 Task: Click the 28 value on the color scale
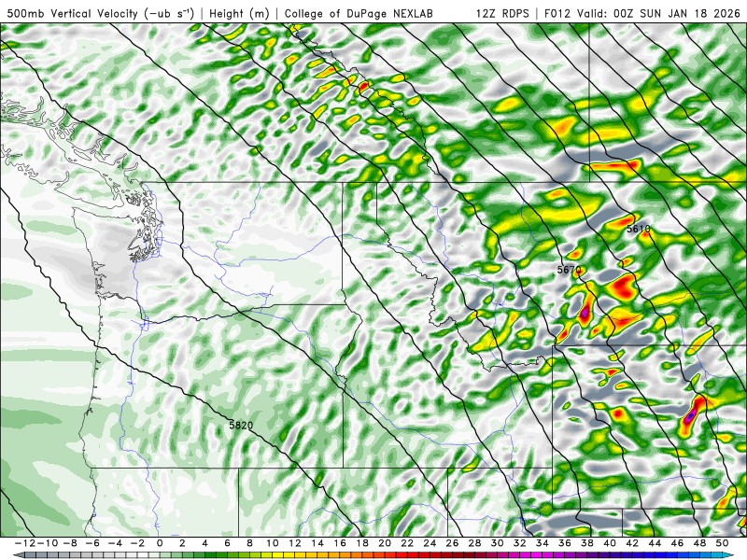[475, 543]
